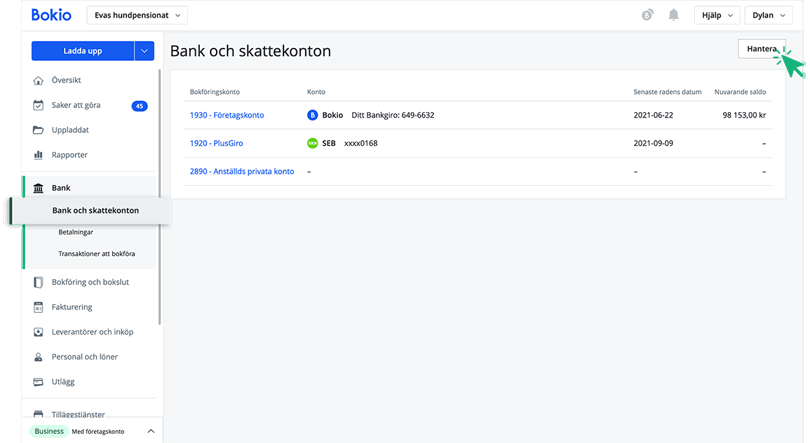Click the Utlägg card icon

pos(38,382)
